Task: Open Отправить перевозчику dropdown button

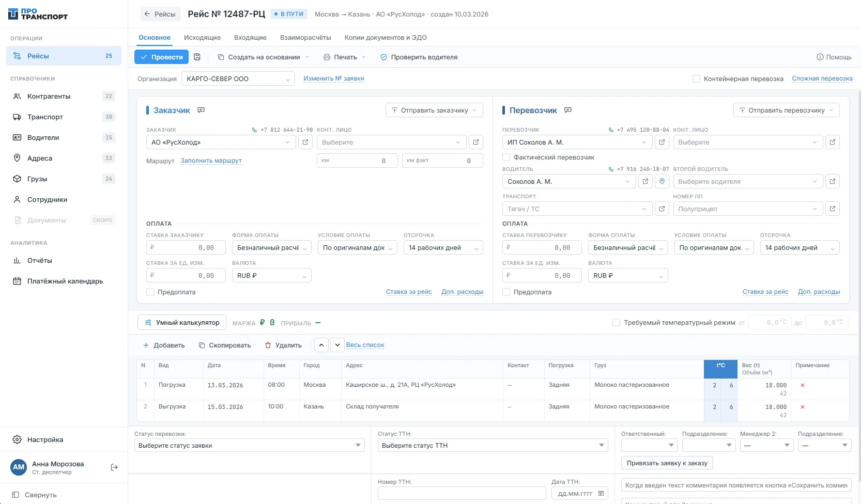Action: (787, 110)
